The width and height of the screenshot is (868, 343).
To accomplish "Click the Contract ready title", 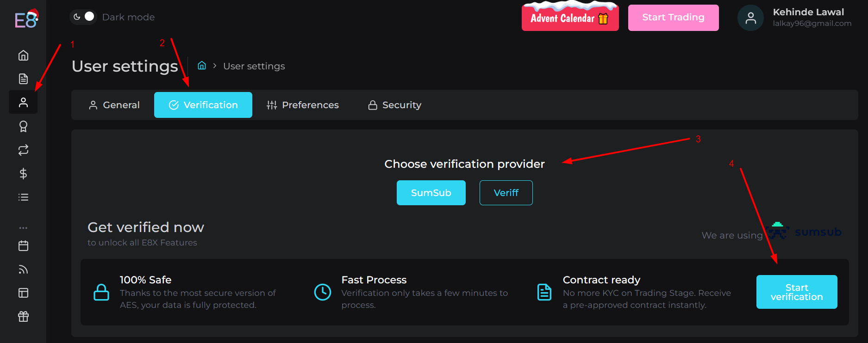I will click(x=601, y=280).
